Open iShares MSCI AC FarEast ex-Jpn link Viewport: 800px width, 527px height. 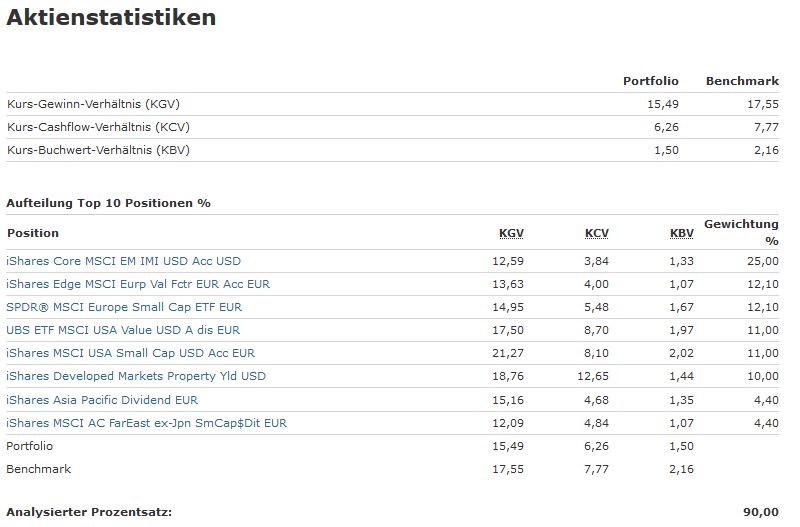(146, 423)
